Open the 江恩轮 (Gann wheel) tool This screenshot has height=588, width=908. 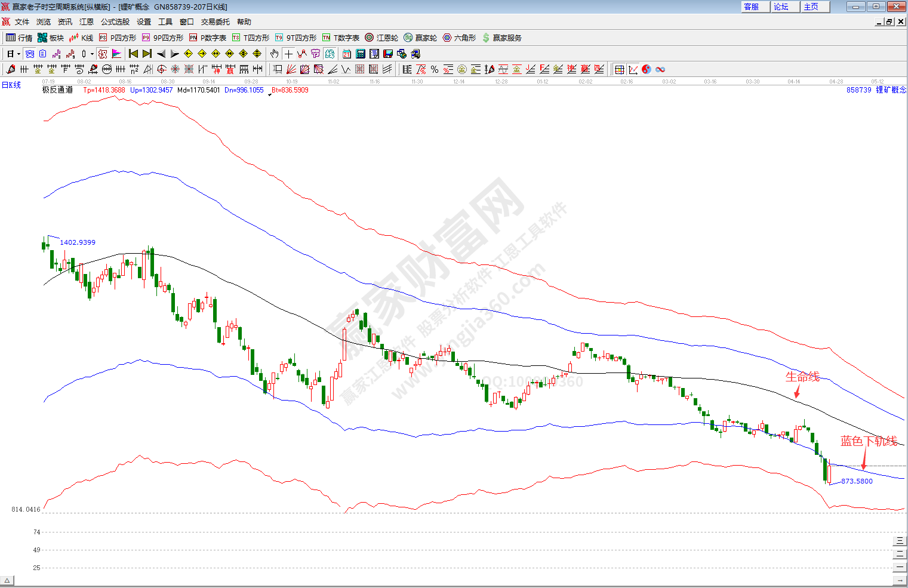pos(381,38)
